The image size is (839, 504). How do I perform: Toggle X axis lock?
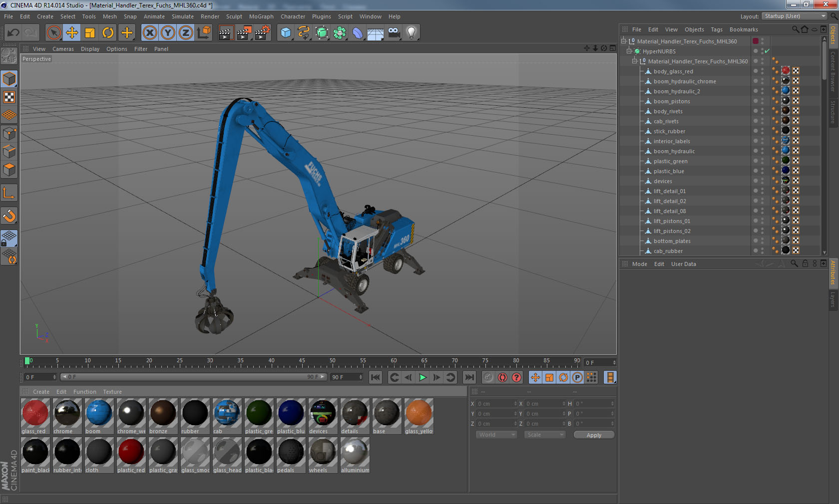point(149,33)
